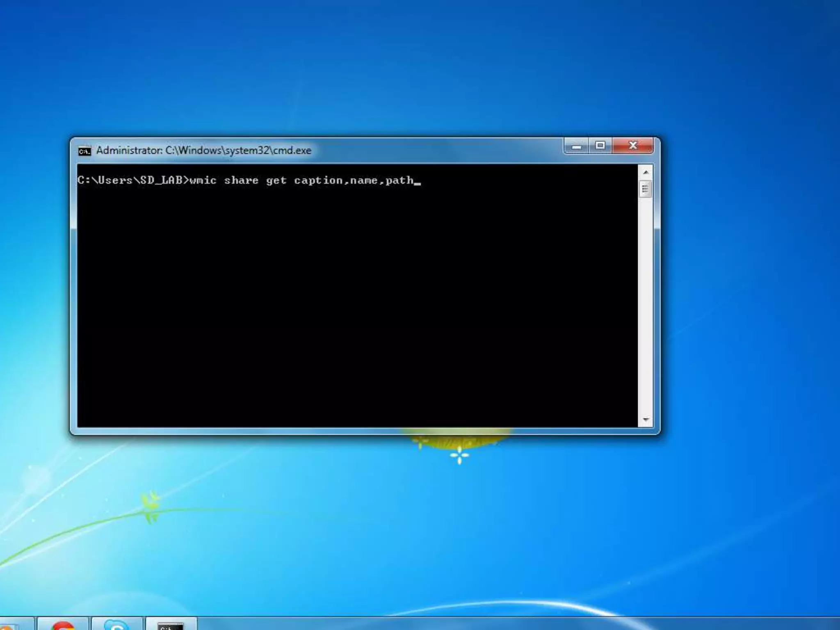Click the cmd.exe icon in the title bar
The height and width of the screenshot is (630, 840).
click(84, 151)
